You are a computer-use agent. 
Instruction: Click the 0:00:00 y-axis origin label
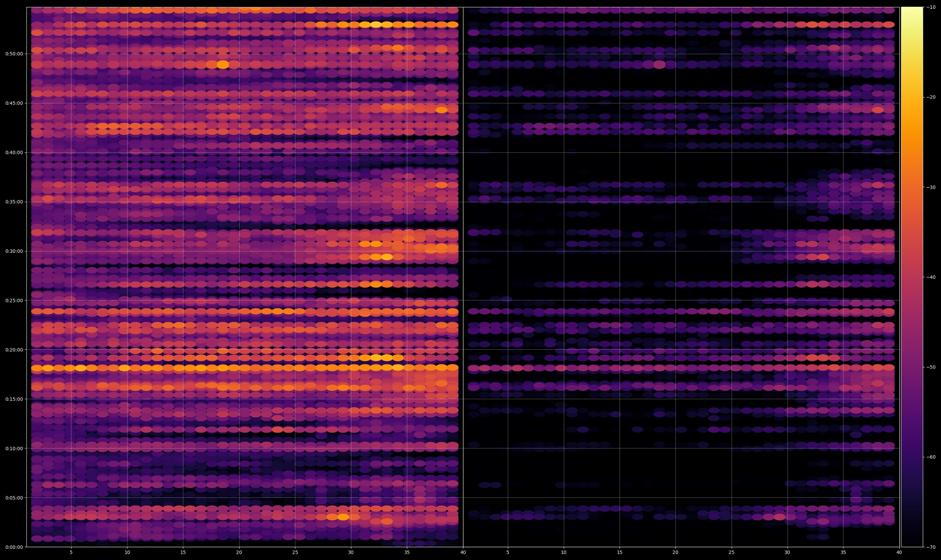coord(14,547)
